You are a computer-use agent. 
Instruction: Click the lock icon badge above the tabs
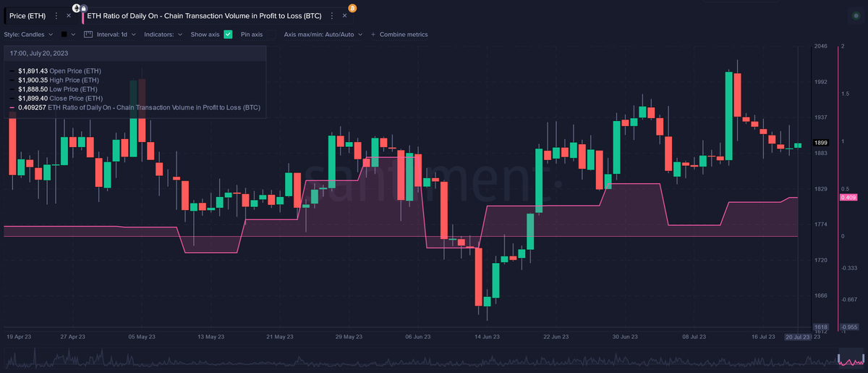(83, 7)
